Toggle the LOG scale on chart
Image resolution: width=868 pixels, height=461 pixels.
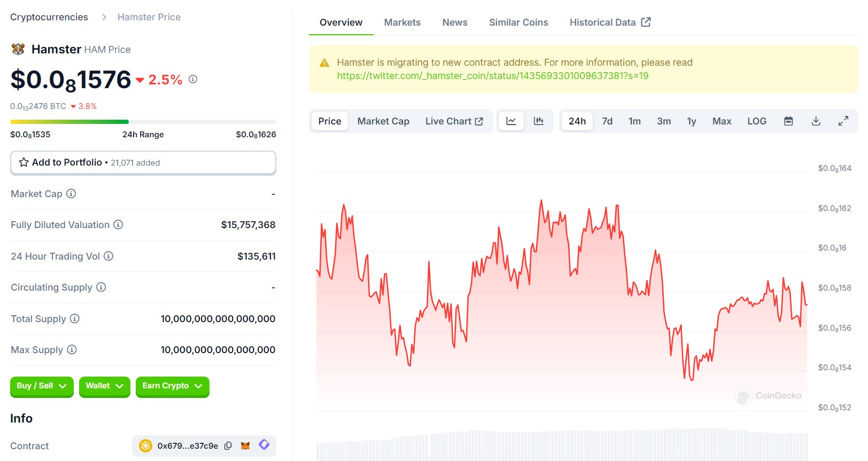coord(757,121)
